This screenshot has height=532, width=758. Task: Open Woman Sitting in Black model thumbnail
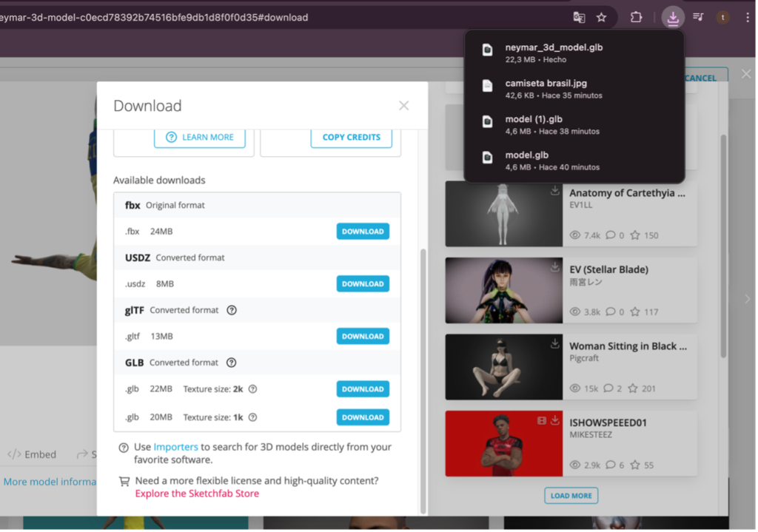[x=505, y=368]
